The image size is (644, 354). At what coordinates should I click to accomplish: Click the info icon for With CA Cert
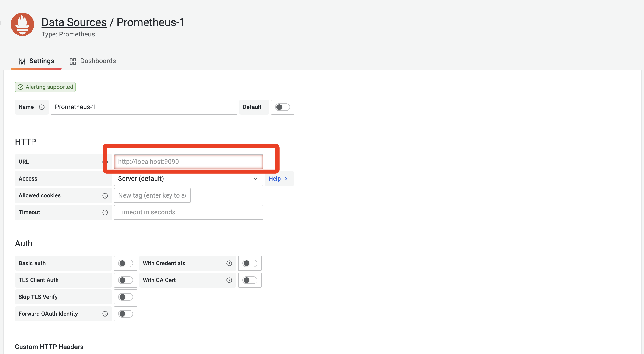(x=229, y=280)
